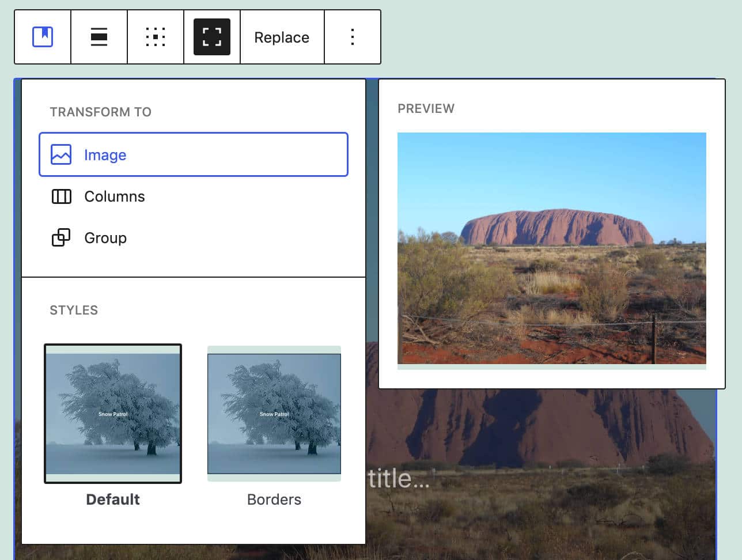Viewport: 742px width, 560px height.
Task: Click the three-dot block options icon
Action: pyautogui.click(x=352, y=36)
